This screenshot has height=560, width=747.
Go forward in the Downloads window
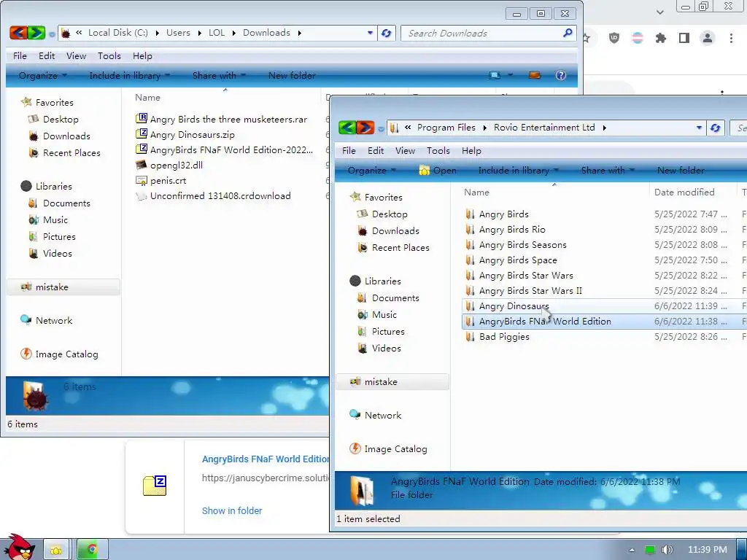coord(36,32)
